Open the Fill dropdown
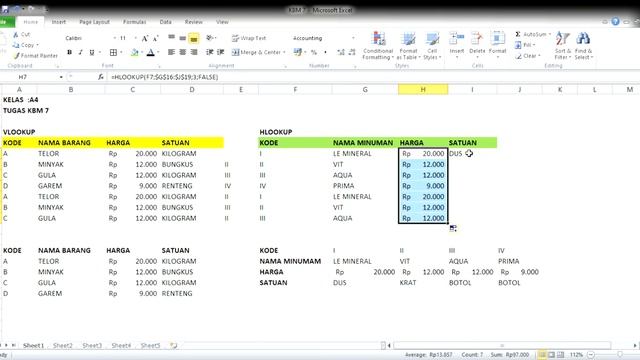Screen dimensions: 640x360 (525, 45)
